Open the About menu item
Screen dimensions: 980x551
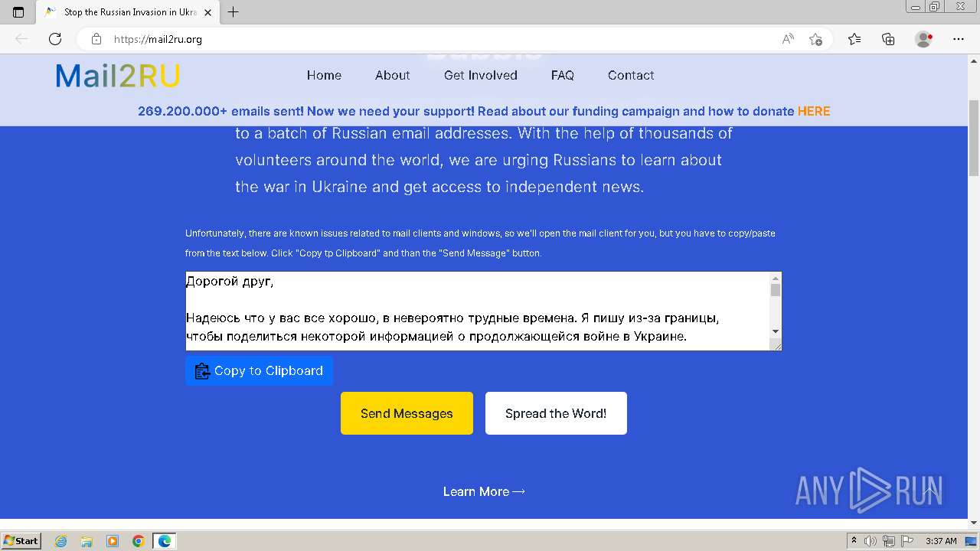pos(393,75)
